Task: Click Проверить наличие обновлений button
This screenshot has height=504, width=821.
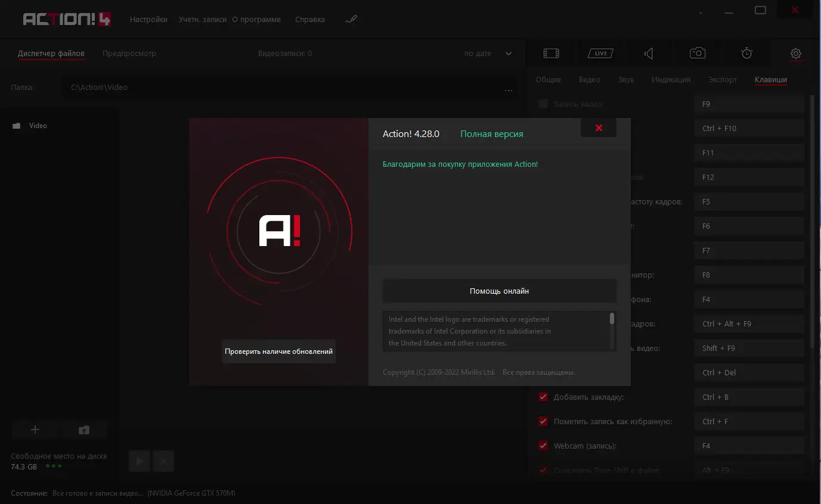Action: pos(278,351)
